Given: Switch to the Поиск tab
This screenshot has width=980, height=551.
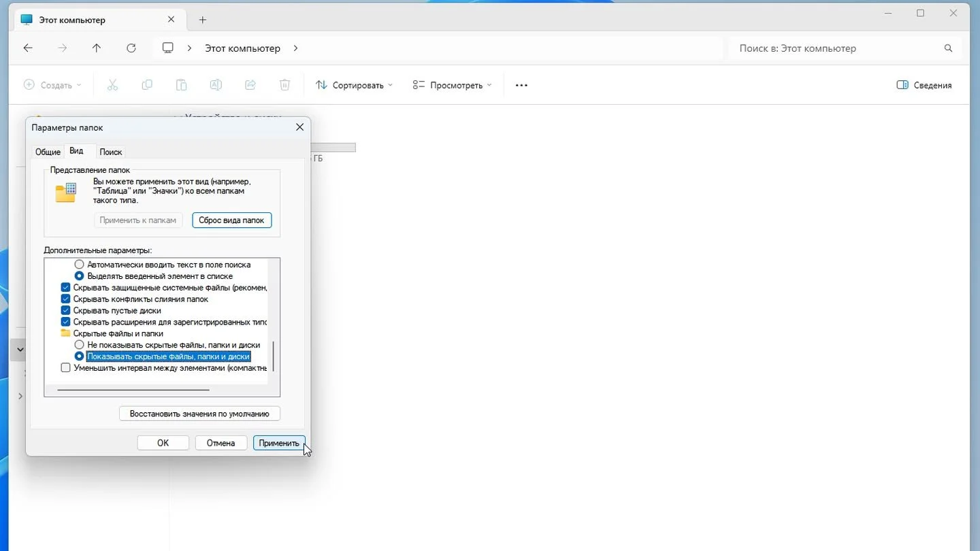Looking at the screenshot, I should [110, 152].
